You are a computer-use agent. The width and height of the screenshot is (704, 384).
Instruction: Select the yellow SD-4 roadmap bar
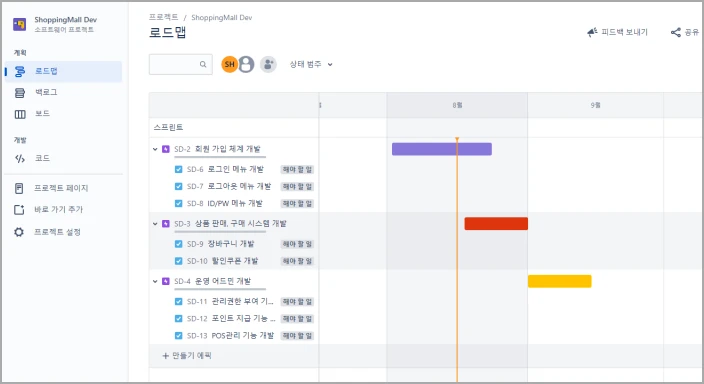pyautogui.click(x=559, y=281)
